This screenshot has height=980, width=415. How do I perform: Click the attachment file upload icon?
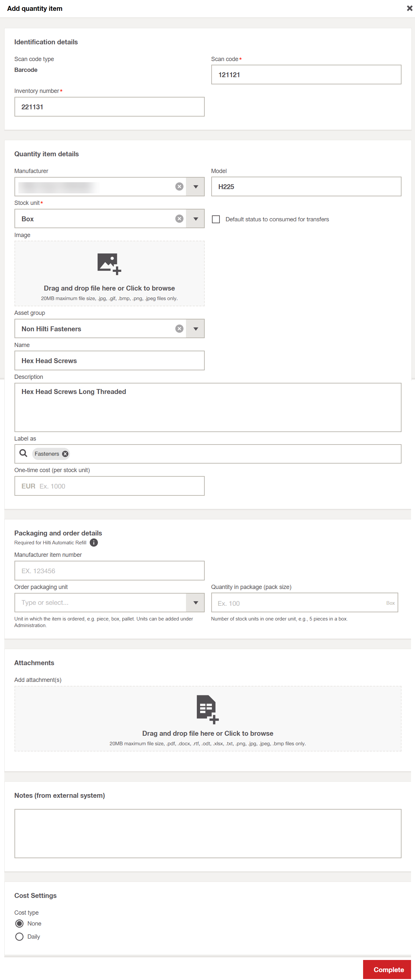point(208,709)
